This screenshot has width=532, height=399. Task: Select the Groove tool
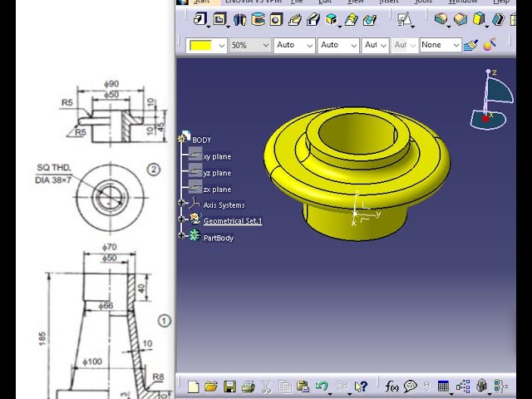click(258, 19)
